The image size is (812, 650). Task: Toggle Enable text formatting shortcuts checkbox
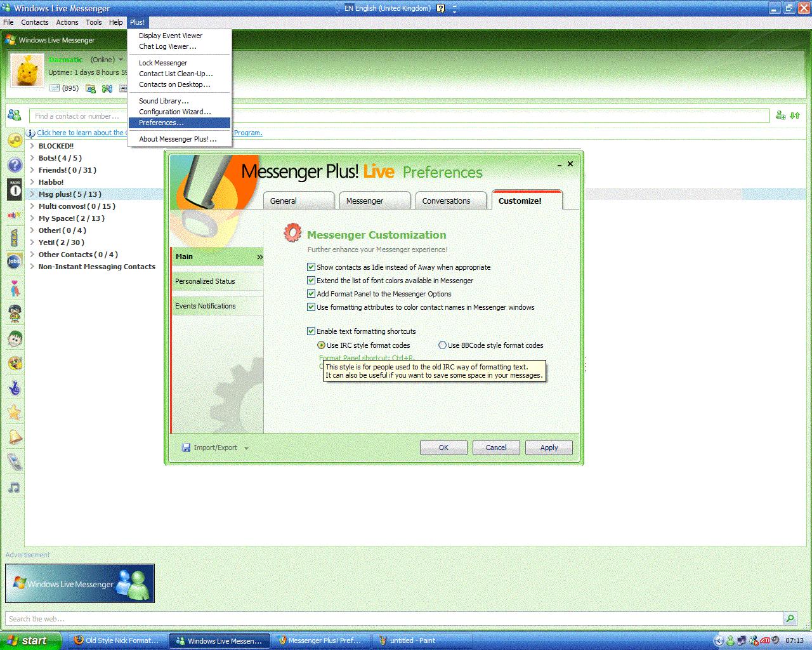tap(311, 331)
